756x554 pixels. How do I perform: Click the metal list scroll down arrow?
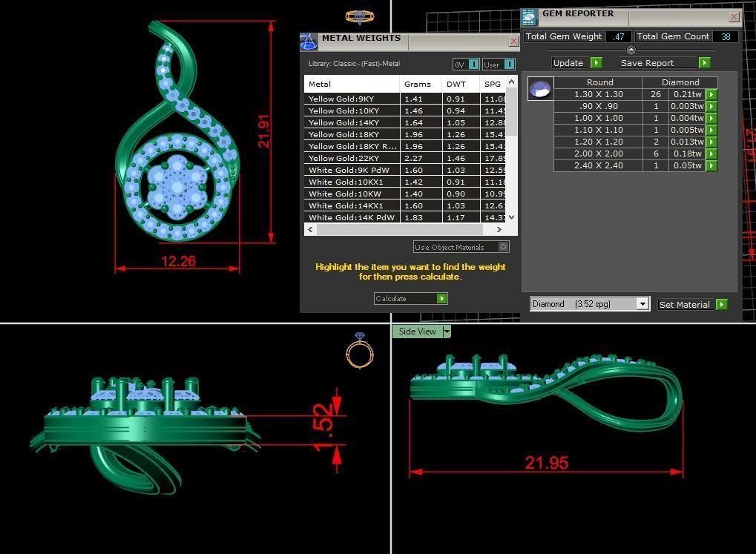click(x=512, y=217)
